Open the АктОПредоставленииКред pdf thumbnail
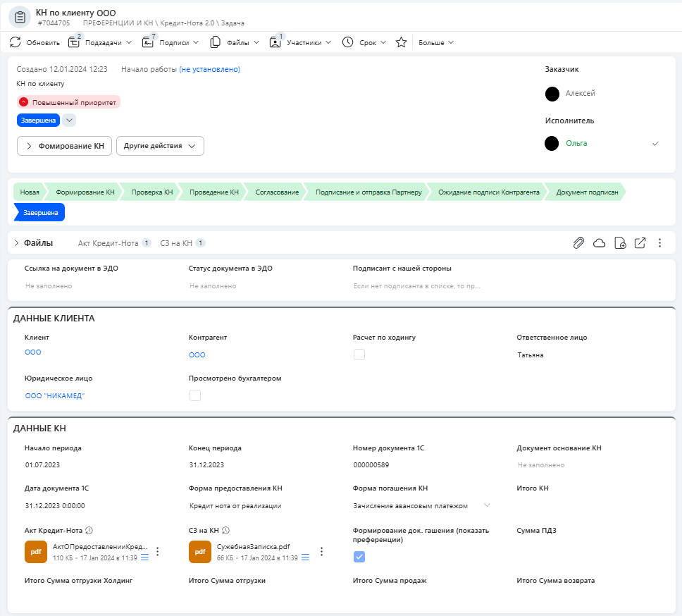Viewport: 682px width, 616px height. 36,552
